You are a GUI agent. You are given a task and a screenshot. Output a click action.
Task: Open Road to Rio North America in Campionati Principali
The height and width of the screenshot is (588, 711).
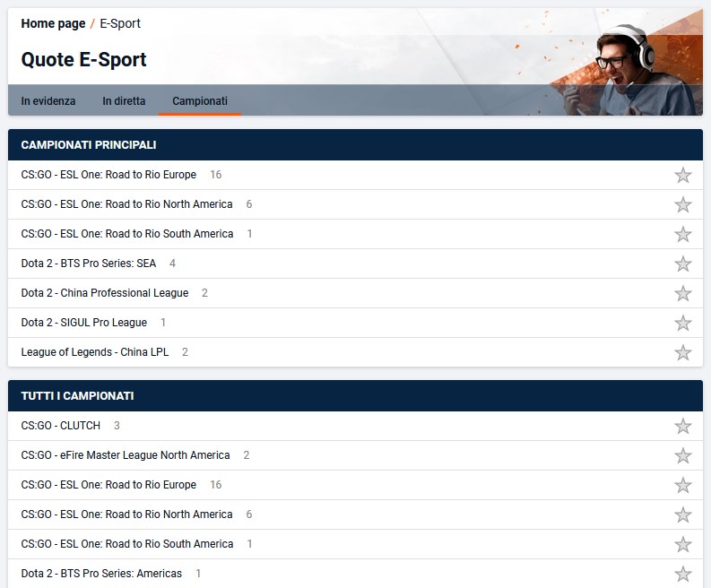coord(126,204)
